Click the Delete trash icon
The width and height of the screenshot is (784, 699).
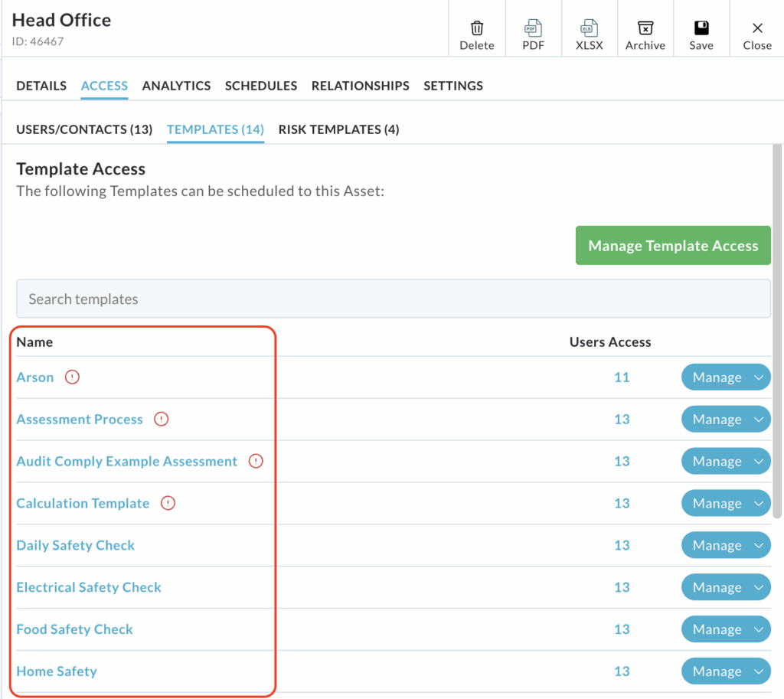pos(477,29)
